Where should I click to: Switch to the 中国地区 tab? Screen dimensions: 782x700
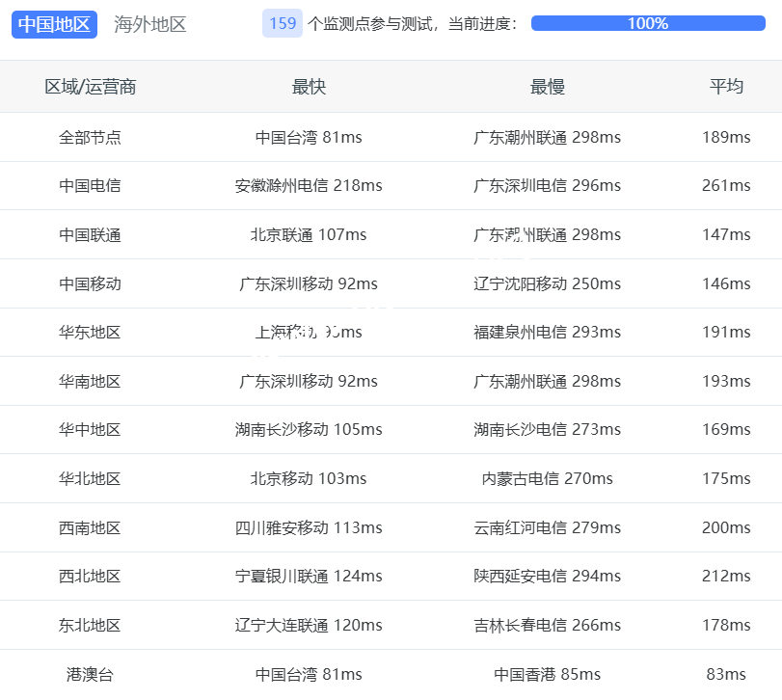54,24
